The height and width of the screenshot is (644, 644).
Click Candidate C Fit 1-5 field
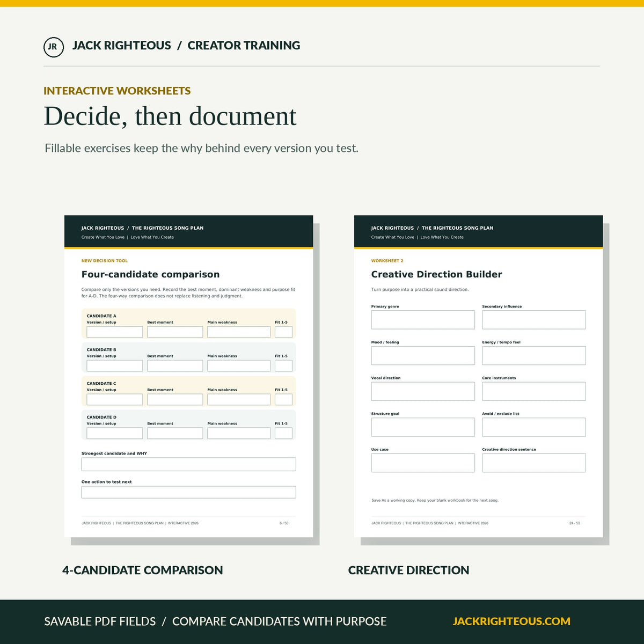point(283,400)
